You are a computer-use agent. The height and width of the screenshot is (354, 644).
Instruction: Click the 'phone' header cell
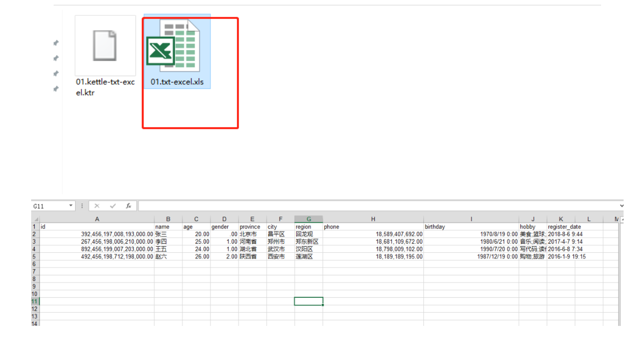(373, 227)
